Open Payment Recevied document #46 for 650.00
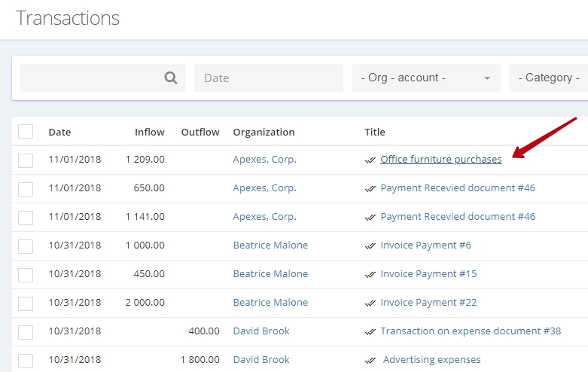 tap(458, 188)
